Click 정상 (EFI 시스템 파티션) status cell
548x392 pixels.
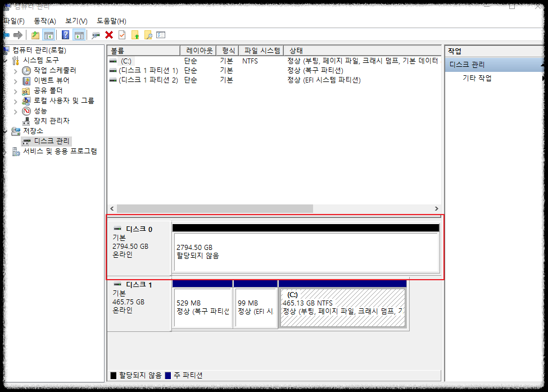(324, 80)
